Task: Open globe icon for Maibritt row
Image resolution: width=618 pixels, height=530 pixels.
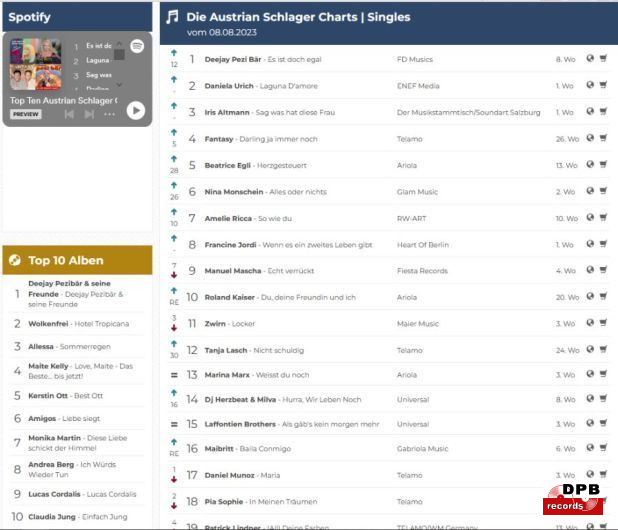Action: (590, 448)
